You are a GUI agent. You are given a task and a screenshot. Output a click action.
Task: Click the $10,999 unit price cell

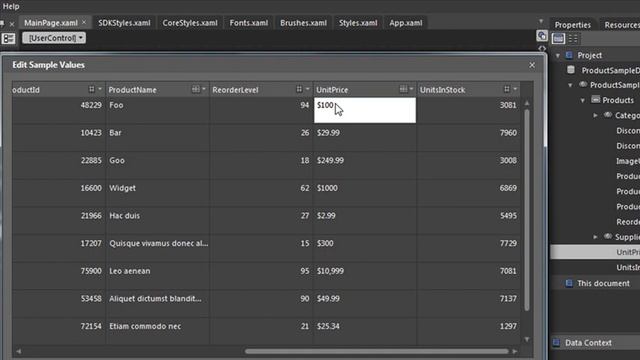pos(365,276)
